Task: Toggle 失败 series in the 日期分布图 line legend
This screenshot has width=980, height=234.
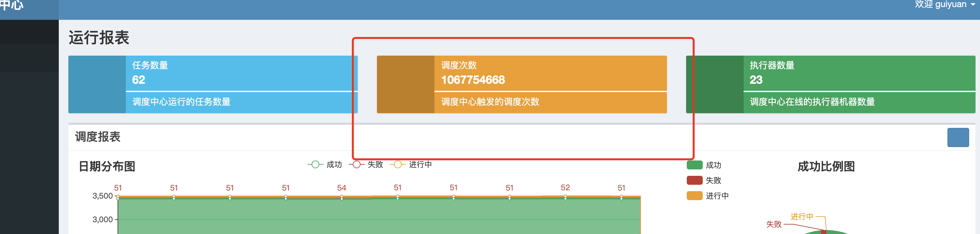Action: click(366, 164)
